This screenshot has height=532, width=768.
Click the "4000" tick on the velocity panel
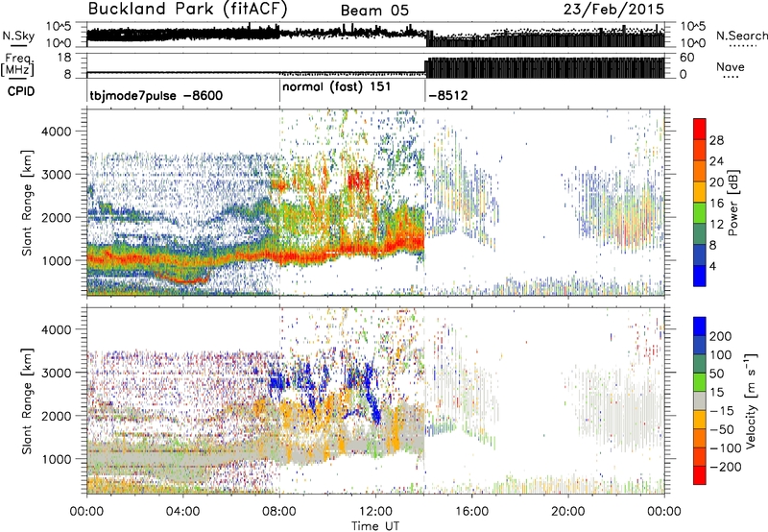click(56, 330)
